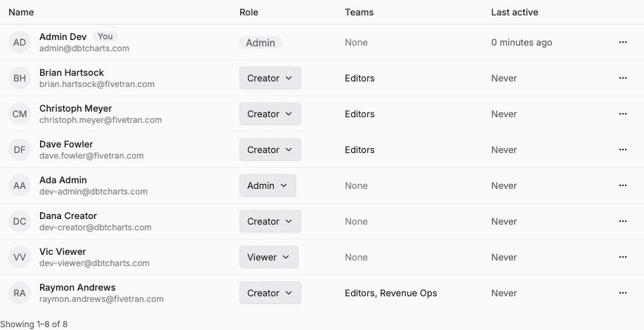Screen dimensions: 644x330
Task: Select the name Ada Admin
Action: (63, 180)
